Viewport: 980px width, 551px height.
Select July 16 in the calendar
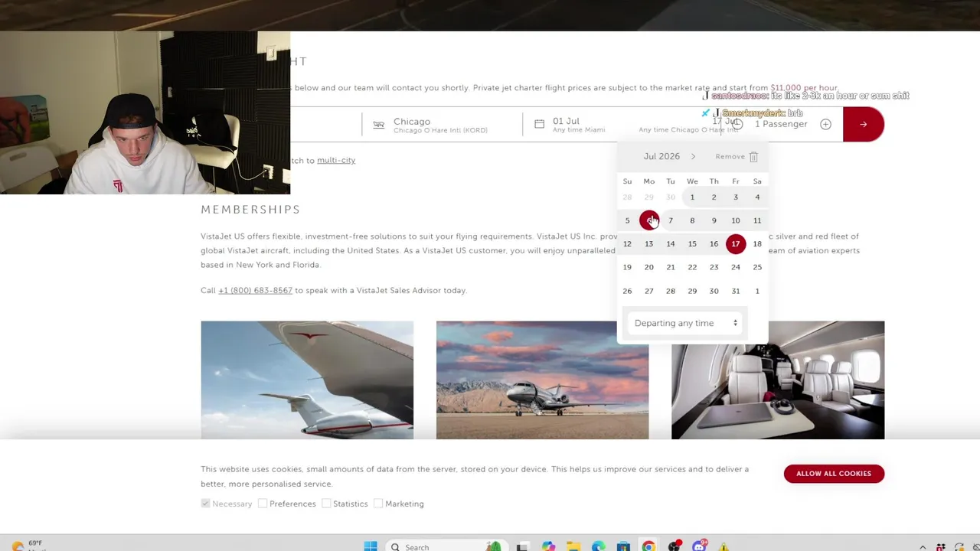[714, 244]
